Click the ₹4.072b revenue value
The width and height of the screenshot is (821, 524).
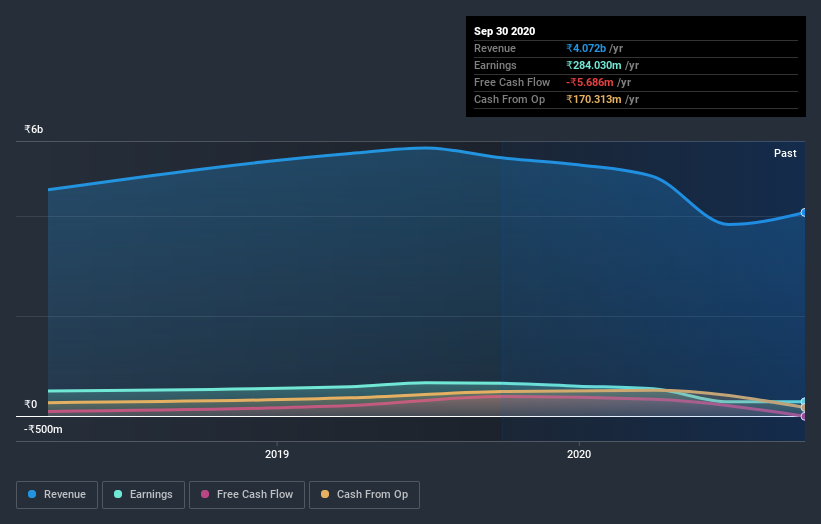pos(586,48)
